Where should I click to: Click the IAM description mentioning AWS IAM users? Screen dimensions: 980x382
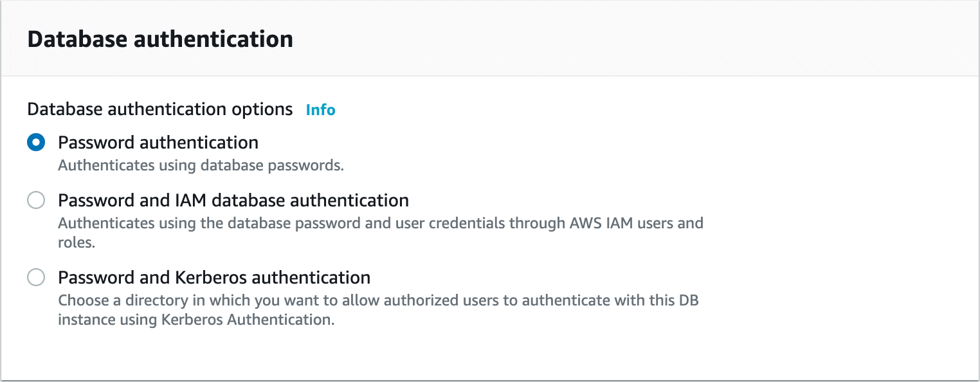pyautogui.click(x=380, y=224)
